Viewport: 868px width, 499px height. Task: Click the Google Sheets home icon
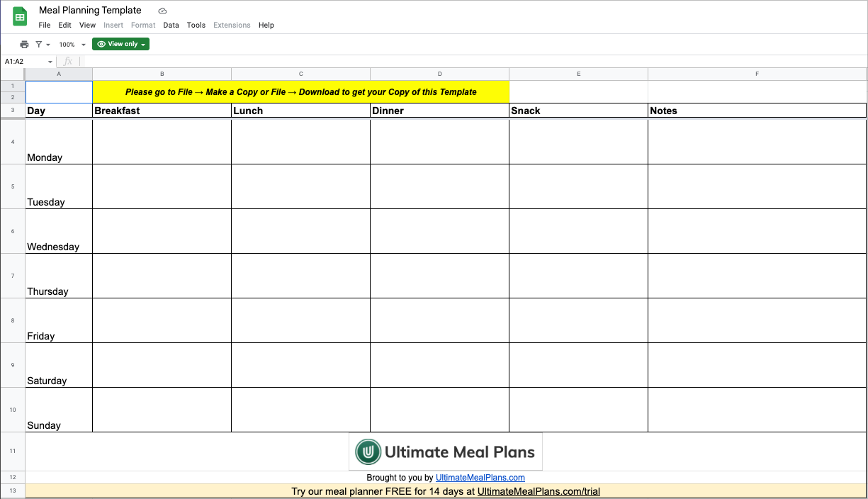coord(20,17)
